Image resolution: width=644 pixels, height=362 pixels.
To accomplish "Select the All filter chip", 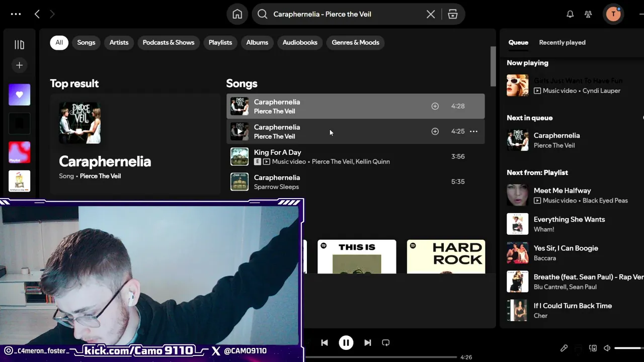I will pos(59,42).
